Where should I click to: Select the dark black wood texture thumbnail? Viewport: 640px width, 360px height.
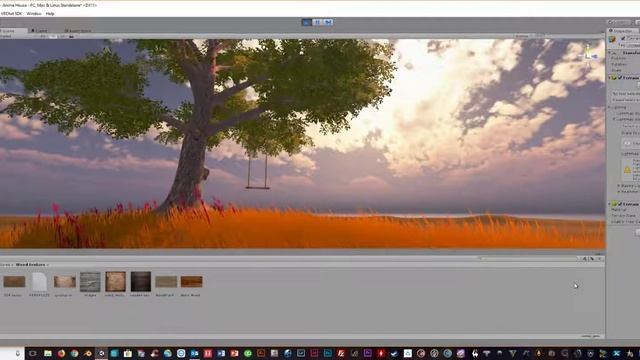click(x=141, y=282)
